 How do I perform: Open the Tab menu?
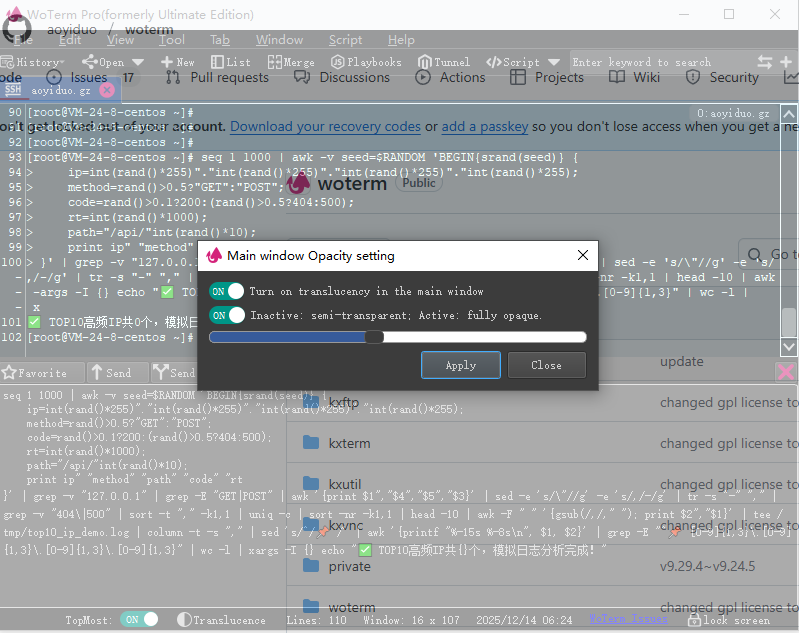click(220, 40)
